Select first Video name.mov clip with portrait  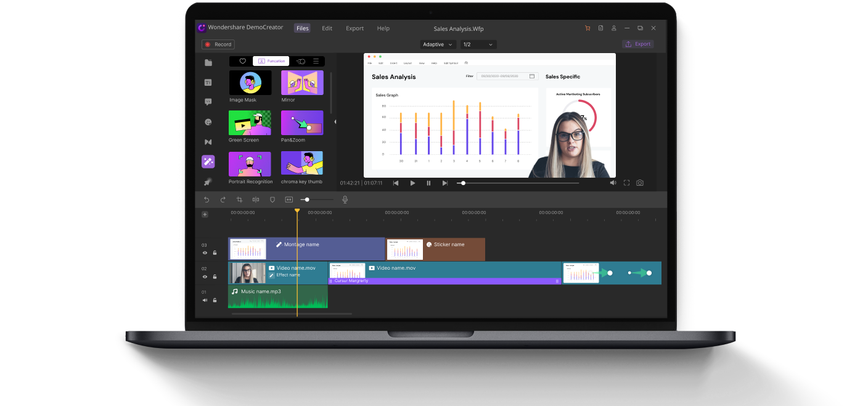[x=277, y=273]
